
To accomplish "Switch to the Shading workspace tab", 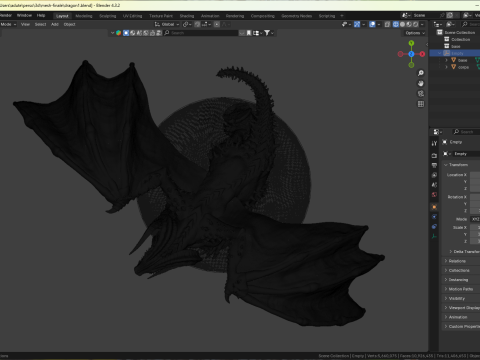I will click(187, 16).
